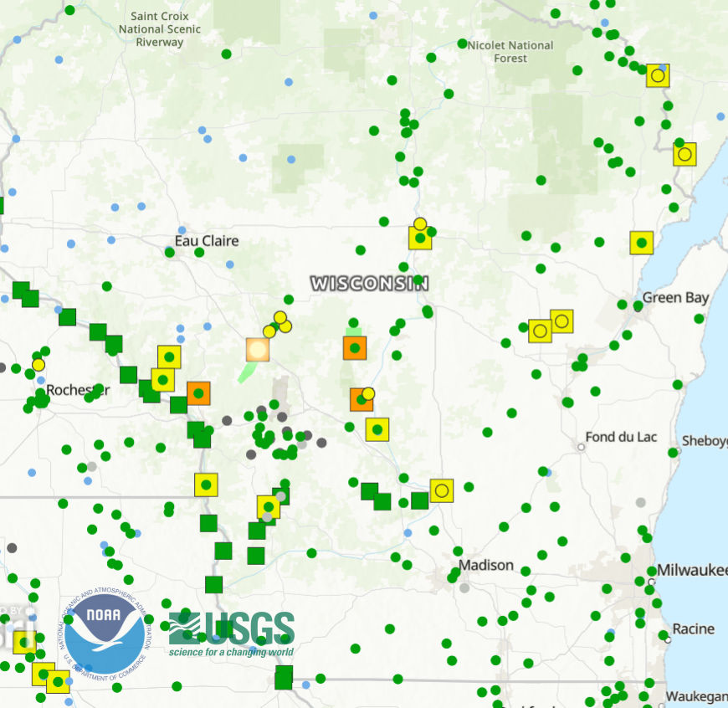Click the yellow square gauge north of Green Bay
This screenshot has width=728, height=708.
point(642,243)
